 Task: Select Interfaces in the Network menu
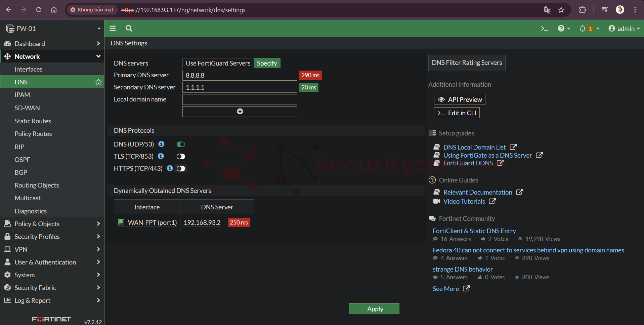point(29,69)
